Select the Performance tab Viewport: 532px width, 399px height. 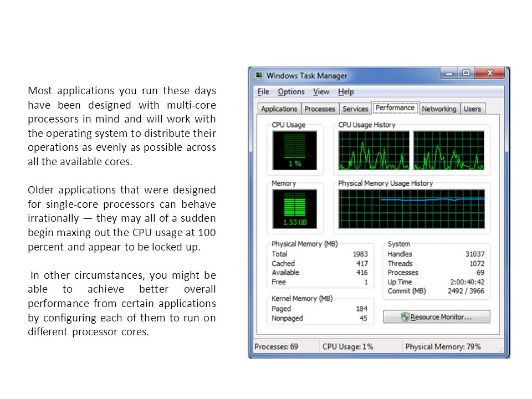click(395, 108)
